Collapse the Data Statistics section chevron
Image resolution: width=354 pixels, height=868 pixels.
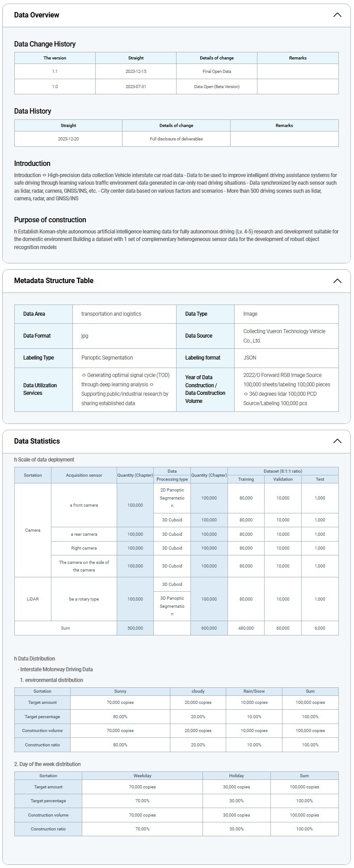337,441
